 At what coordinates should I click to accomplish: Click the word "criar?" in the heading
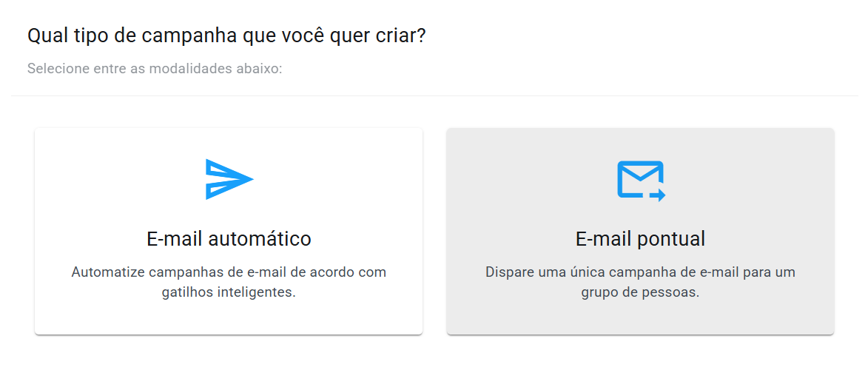coord(403,36)
